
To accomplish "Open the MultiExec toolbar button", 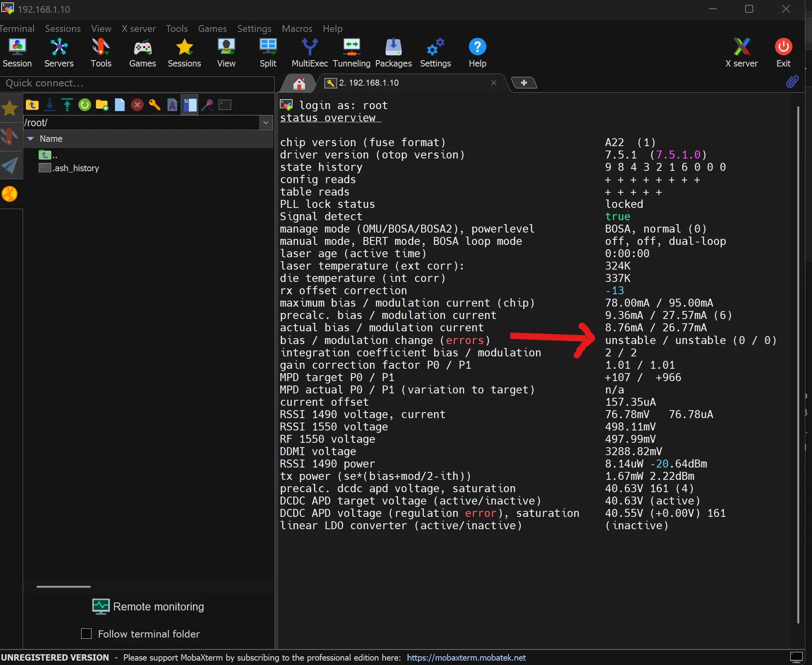I will pos(310,53).
